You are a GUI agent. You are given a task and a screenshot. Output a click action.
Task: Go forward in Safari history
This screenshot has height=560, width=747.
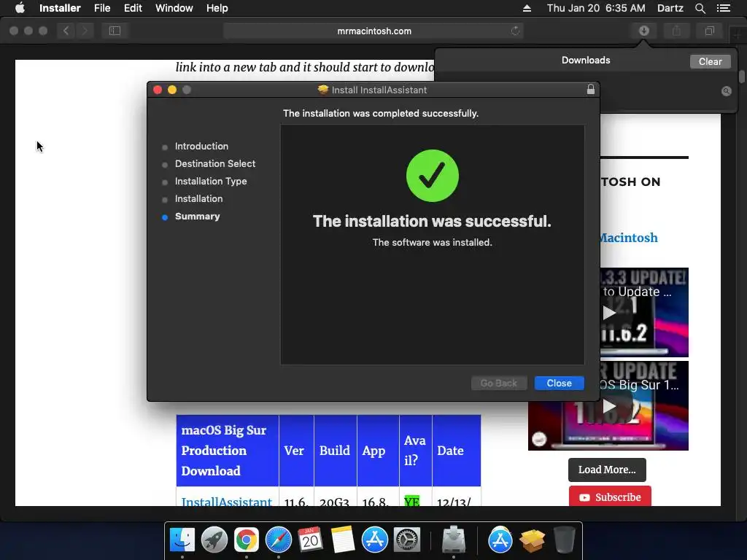pos(85,31)
